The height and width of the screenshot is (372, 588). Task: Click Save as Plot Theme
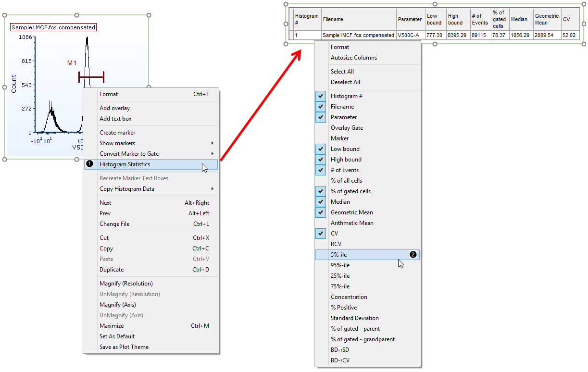[124, 347]
